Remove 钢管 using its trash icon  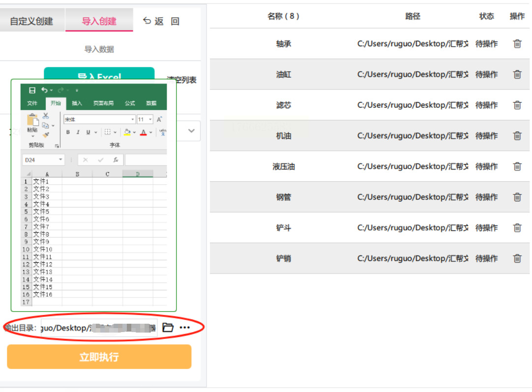tap(517, 197)
